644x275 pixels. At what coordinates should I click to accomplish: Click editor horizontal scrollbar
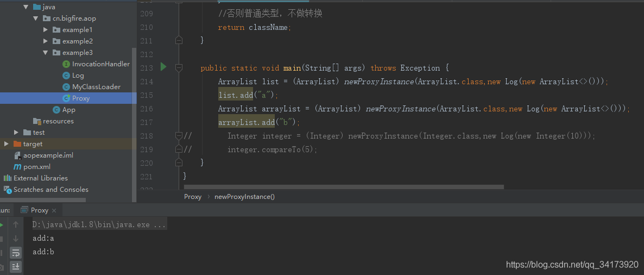coord(344,186)
